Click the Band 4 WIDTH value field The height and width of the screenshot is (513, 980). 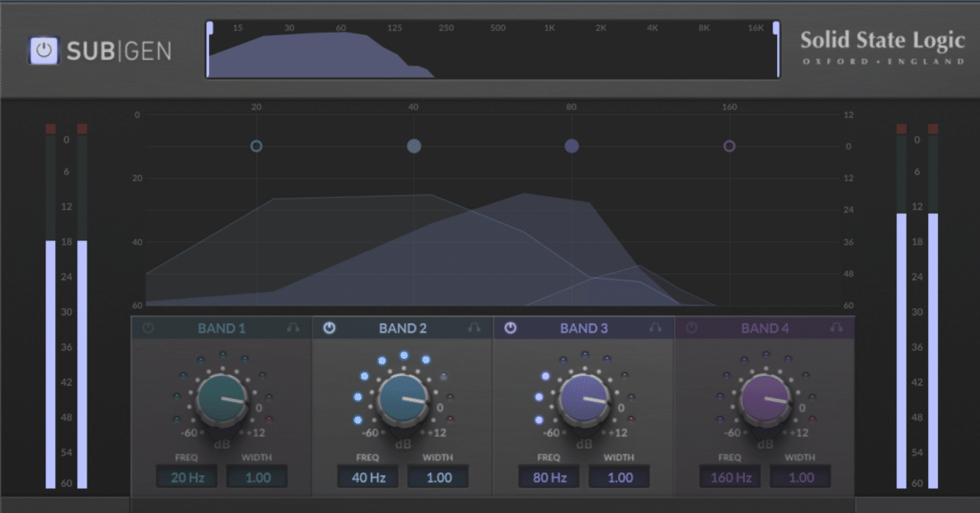[x=800, y=477]
